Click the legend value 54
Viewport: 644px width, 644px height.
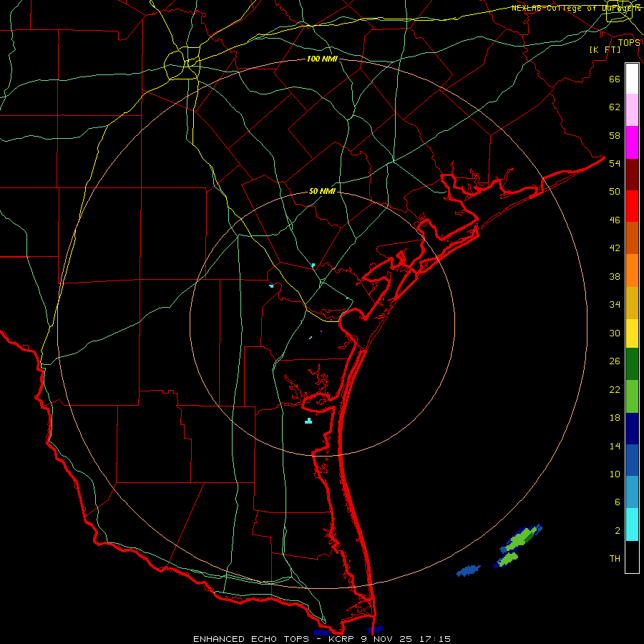pyautogui.click(x=615, y=163)
